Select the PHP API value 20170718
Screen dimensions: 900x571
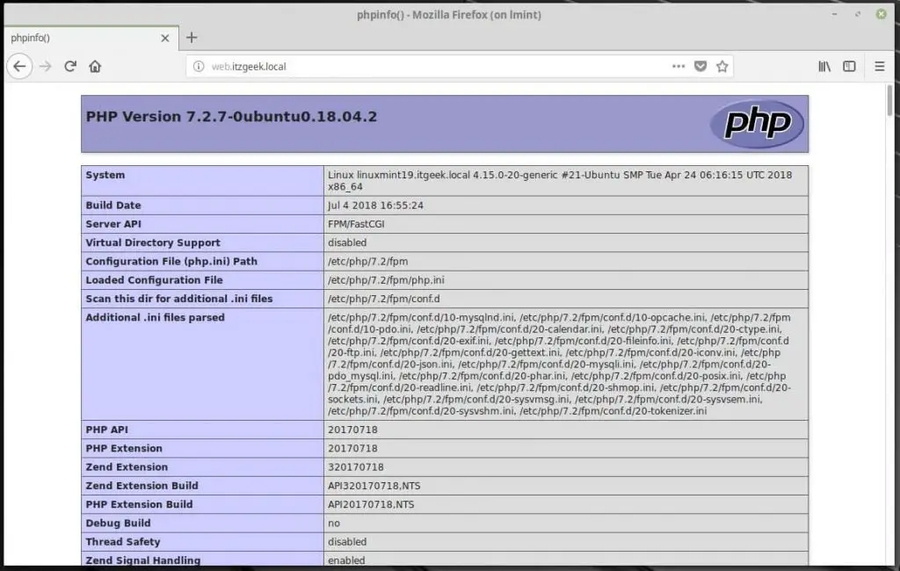tap(352, 430)
